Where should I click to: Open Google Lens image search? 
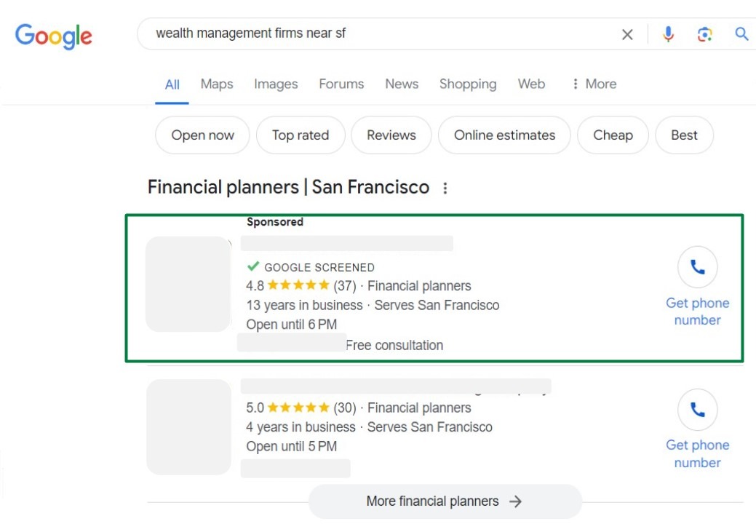tap(704, 34)
